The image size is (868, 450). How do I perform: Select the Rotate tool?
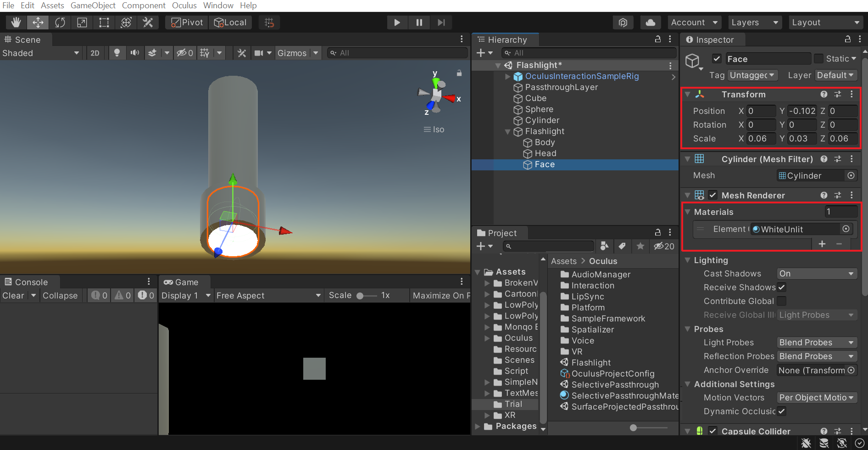(x=60, y=22)
